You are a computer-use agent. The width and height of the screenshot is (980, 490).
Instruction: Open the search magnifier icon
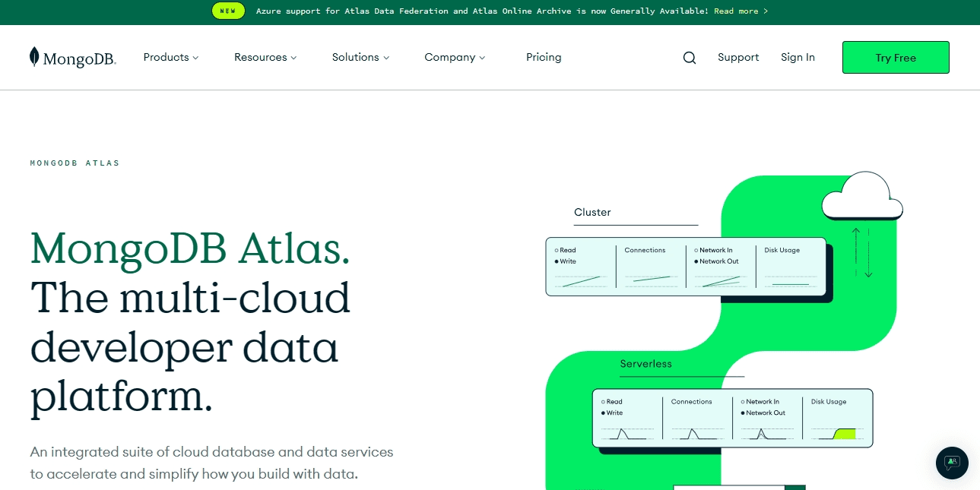point(690,58)
